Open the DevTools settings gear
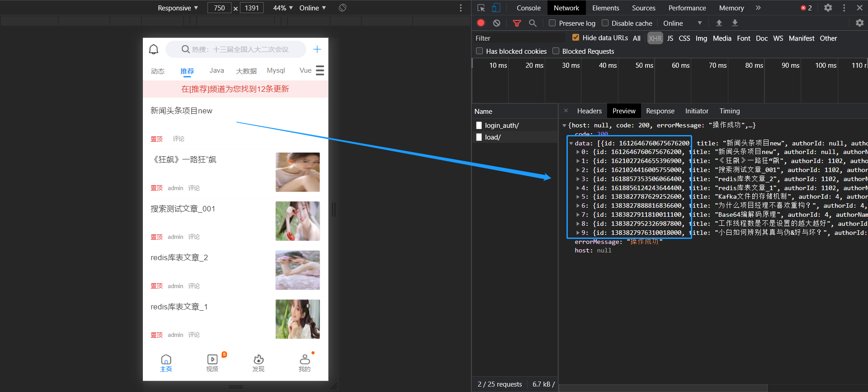The image size is (868, 392). [x=828, y=8]
